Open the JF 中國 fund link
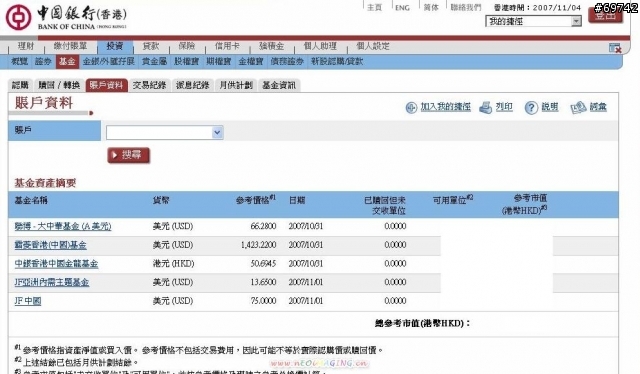Screen dimensions: 640x374 (28, 301)
